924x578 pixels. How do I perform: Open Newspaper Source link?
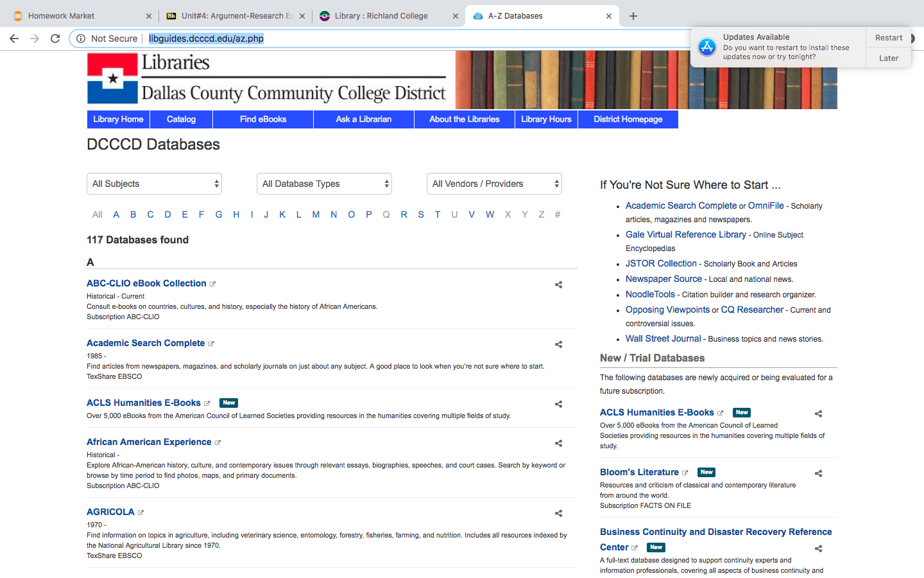pyautogui.click(x=663, y=279)
